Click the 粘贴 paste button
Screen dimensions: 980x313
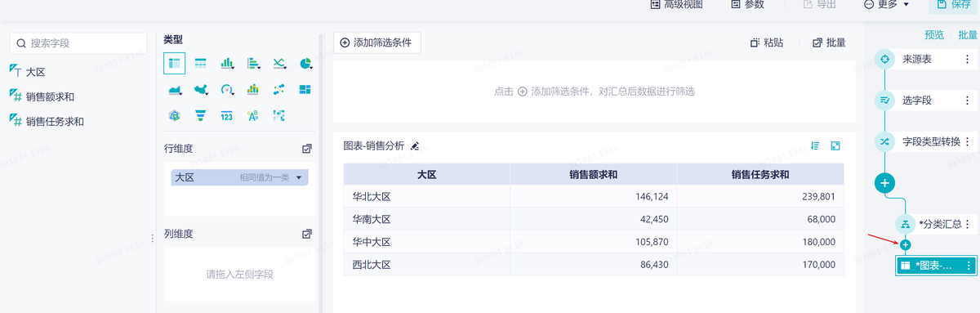pos(767,42)
